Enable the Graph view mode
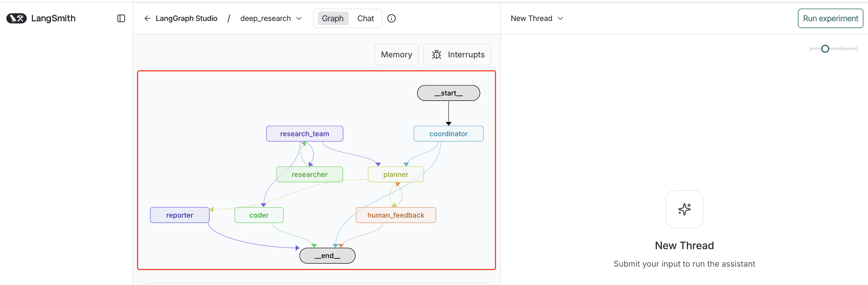The image size is (868, 285). (x=333, y=18)
